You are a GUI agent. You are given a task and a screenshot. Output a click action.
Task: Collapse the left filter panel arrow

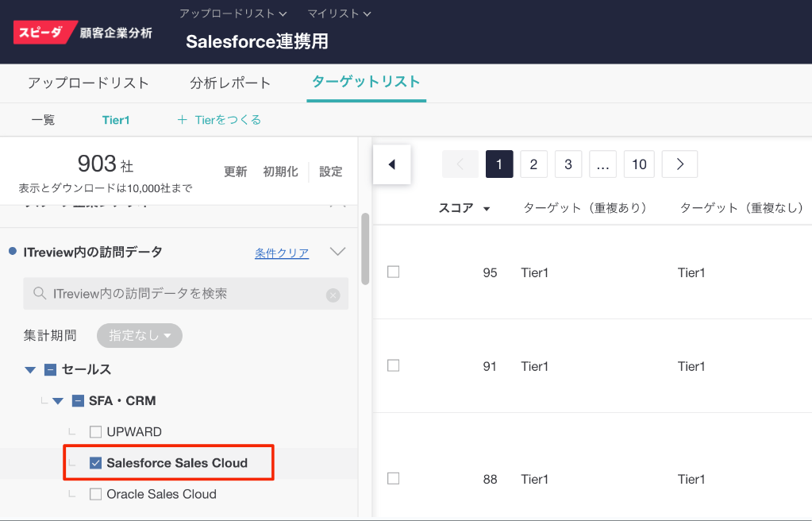coord(391,164)
